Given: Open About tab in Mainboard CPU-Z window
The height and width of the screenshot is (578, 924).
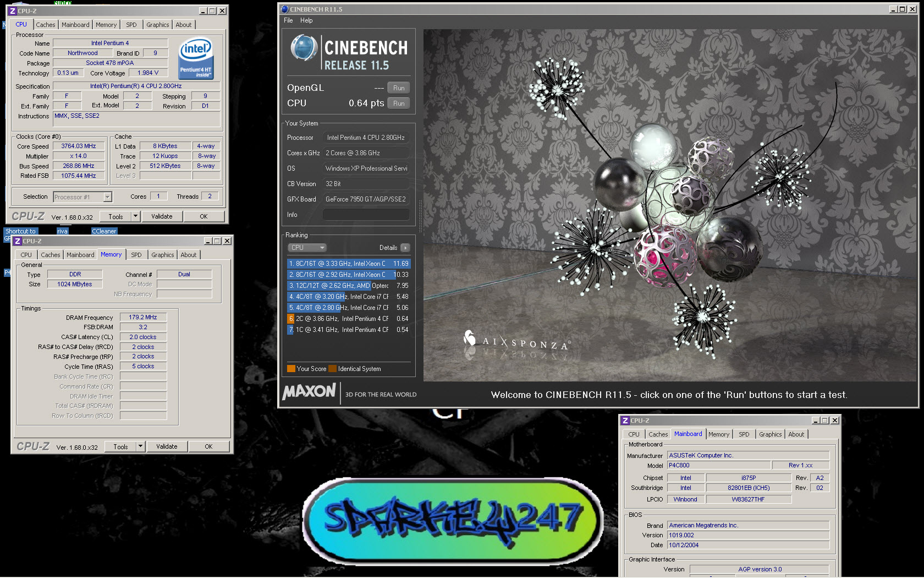Looking at the screenshot, I should 796,434.
